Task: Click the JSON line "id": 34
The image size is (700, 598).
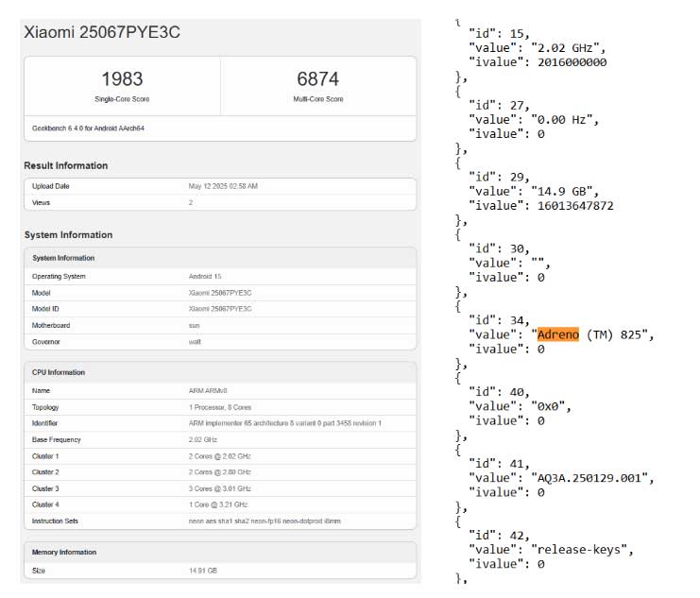Action: click(x=499, y=320)
